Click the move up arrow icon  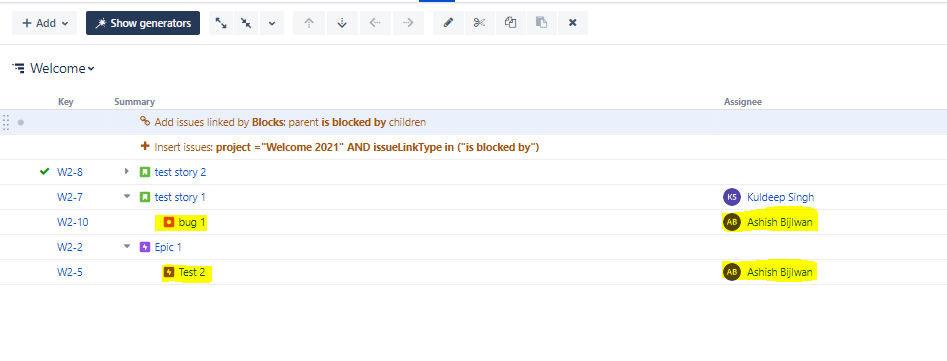[x=309, y=23]
